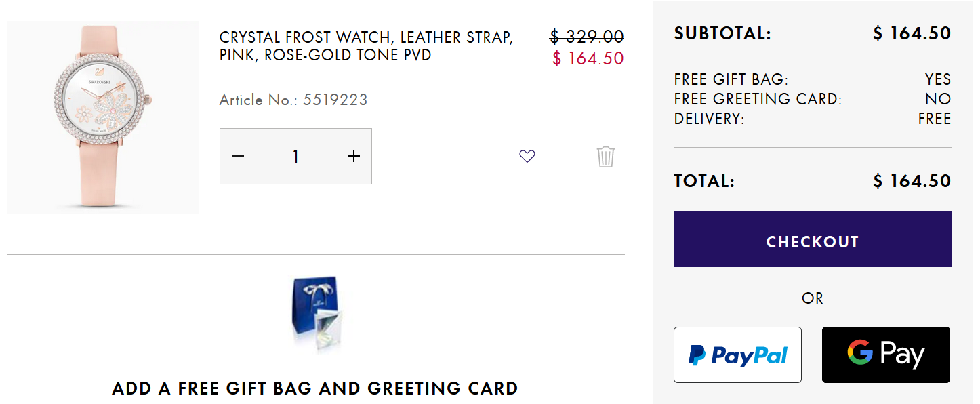Select Add a Free Gift Bag heading

click(x=315, y=389)
